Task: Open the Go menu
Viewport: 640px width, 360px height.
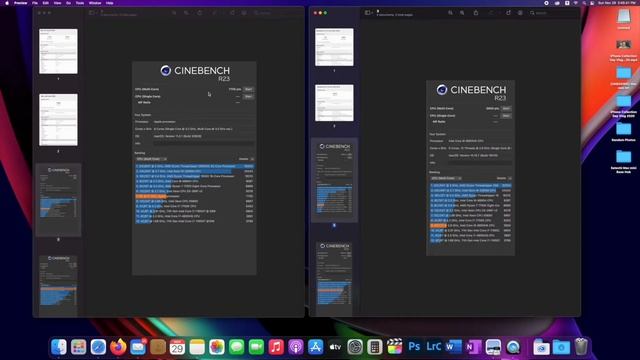Action: [69, 3]
